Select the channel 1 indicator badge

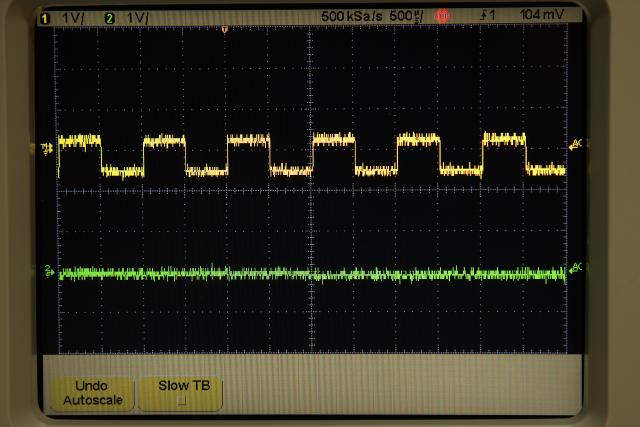click(x=45, y=18)
